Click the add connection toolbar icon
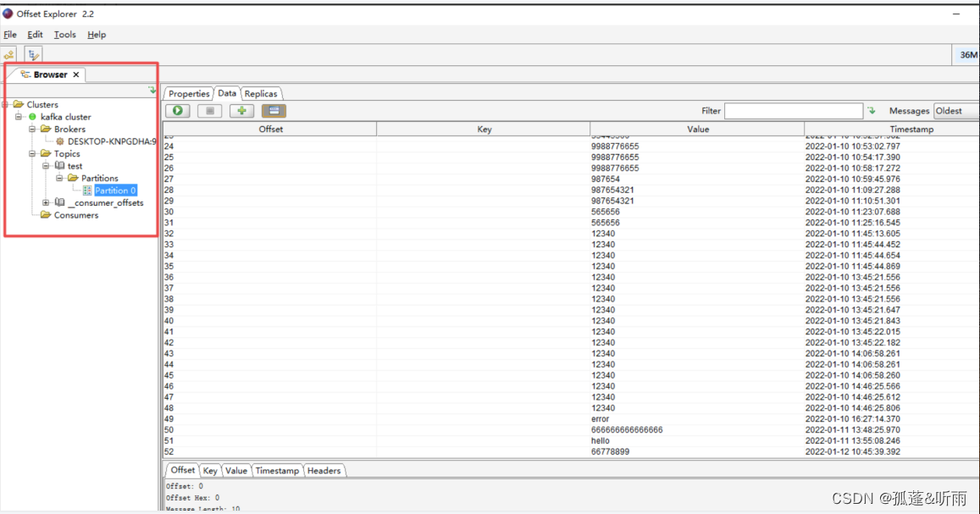This screenshot has width=980, height=514. pos(9,55)
